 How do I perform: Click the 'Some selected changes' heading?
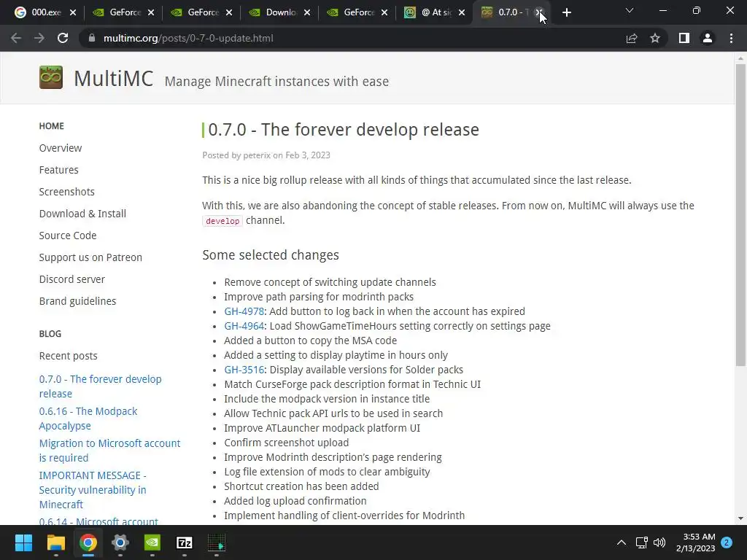[271, 255]
